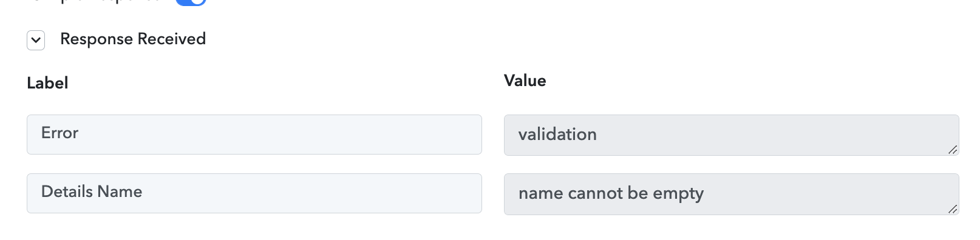Image resolution: width=980 pixels, height=240 pixels.
Task: Click empty area right of validation text
Action: [x=771, y=135]
